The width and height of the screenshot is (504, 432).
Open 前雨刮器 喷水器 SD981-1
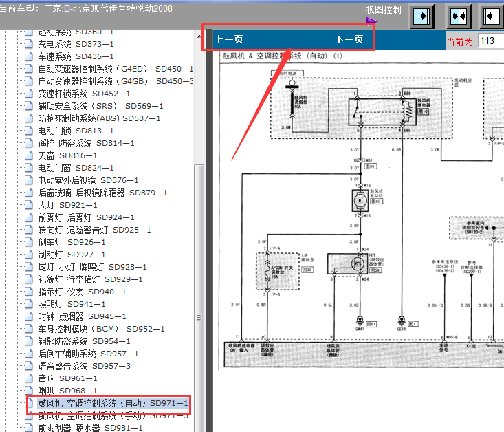click(x=90, y=428)
